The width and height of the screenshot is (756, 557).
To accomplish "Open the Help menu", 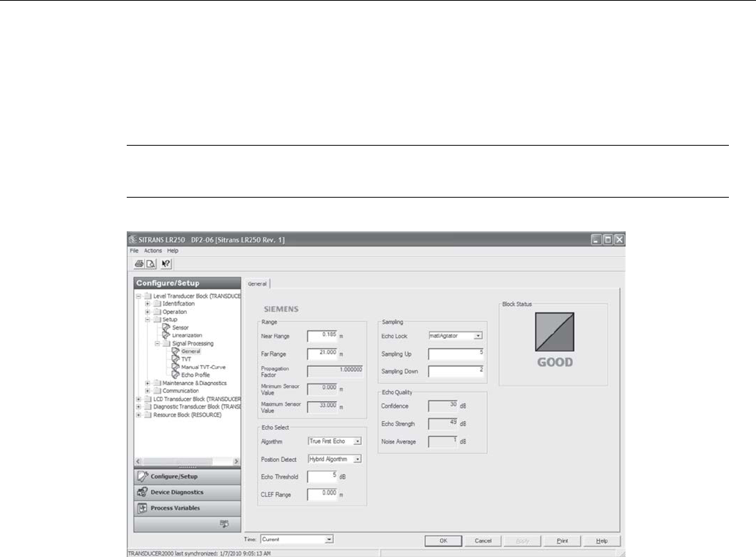I will coord(173,250).
